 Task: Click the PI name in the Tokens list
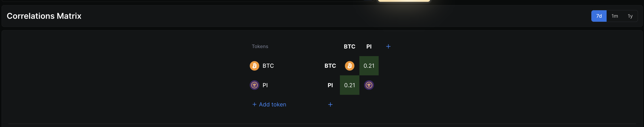[x=265, y=85]
